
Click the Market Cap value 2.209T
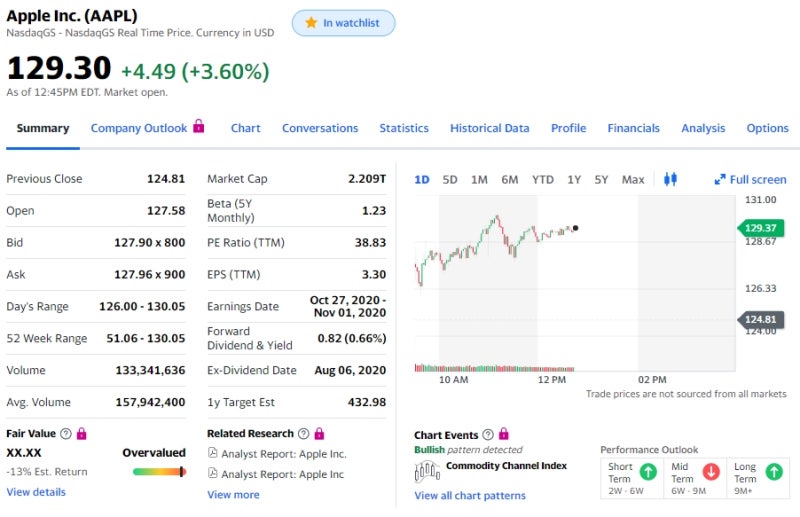367,179
